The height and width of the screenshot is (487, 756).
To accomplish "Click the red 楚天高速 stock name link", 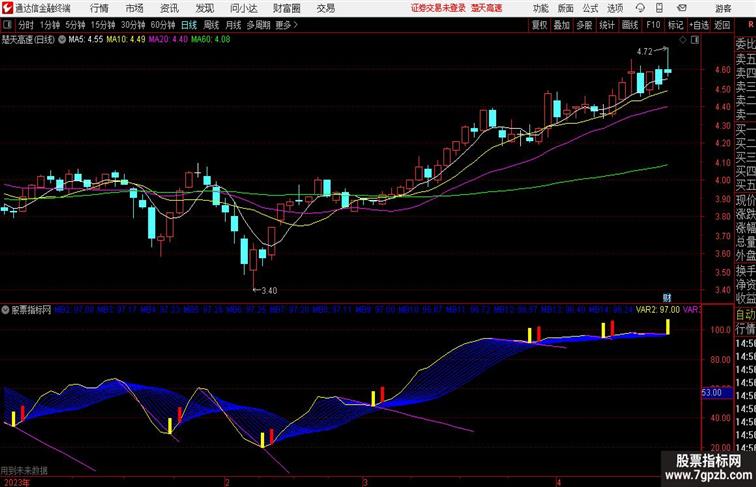I will click(x=486, y=8).
